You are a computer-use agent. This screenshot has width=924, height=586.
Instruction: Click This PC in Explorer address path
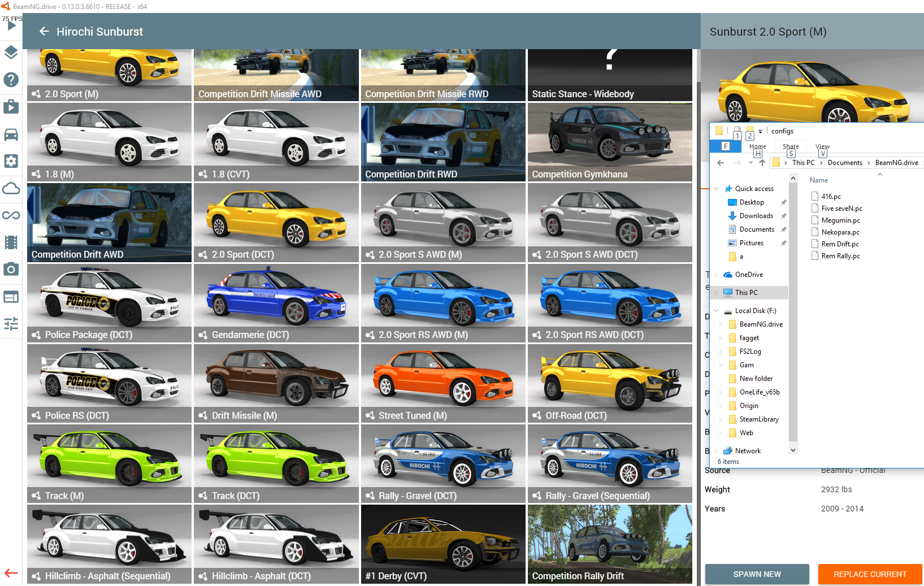click(x=803, y=163)
